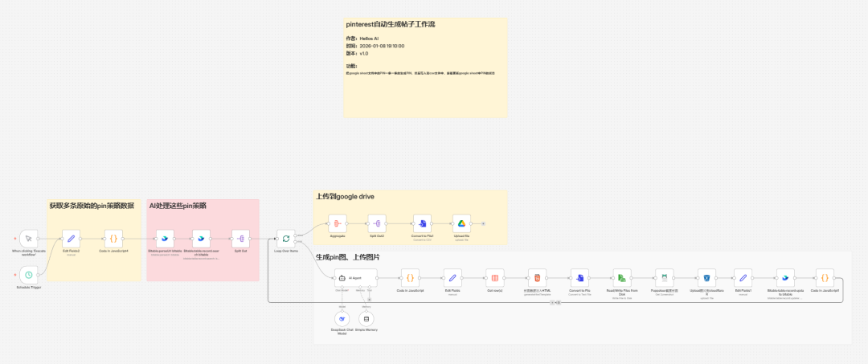
Task: Click the Google Drive Upload file node
Action: [x=461, y=223]
